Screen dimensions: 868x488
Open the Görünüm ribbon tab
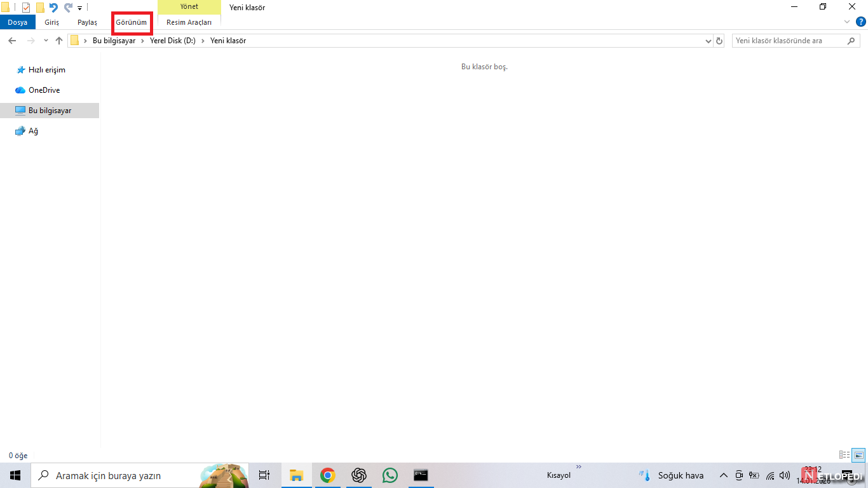tap(131, 22)
